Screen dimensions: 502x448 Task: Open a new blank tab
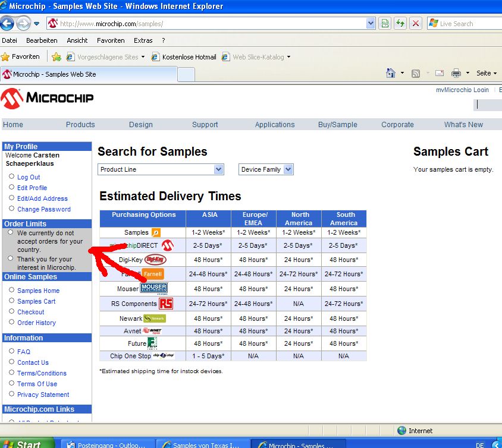click(x=186, y=75)
